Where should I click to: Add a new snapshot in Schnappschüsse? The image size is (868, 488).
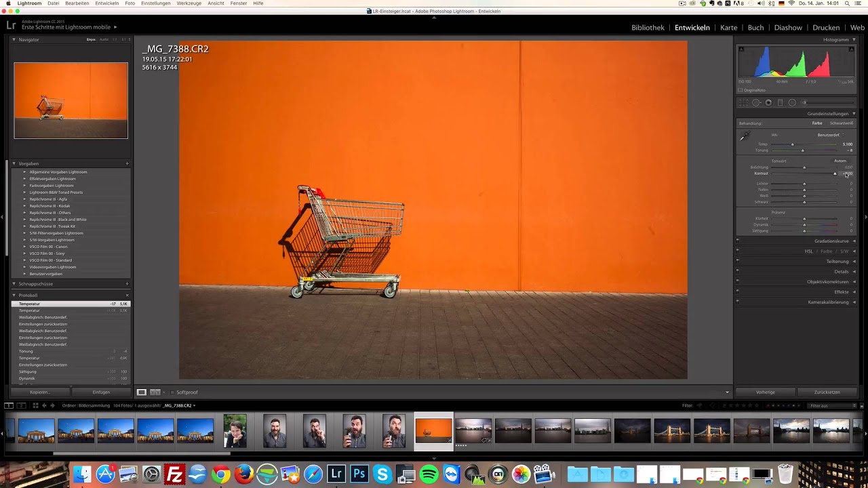pos(127,284)
